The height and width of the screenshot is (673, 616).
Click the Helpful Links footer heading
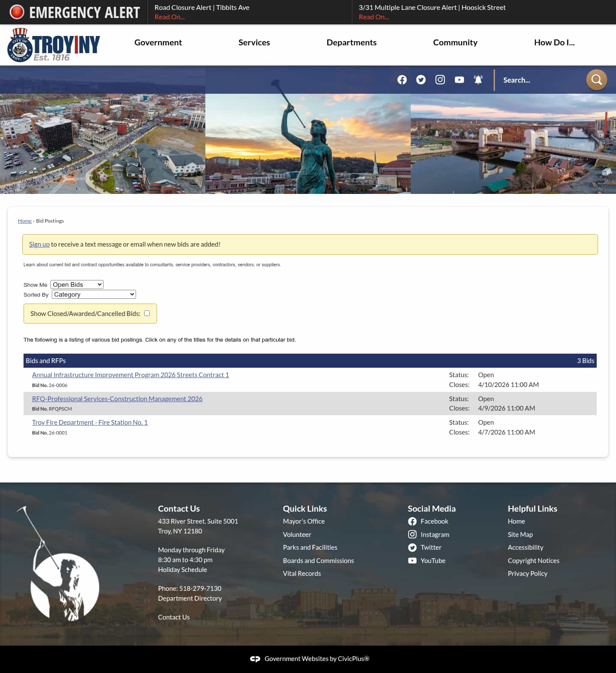coord(533,509)
